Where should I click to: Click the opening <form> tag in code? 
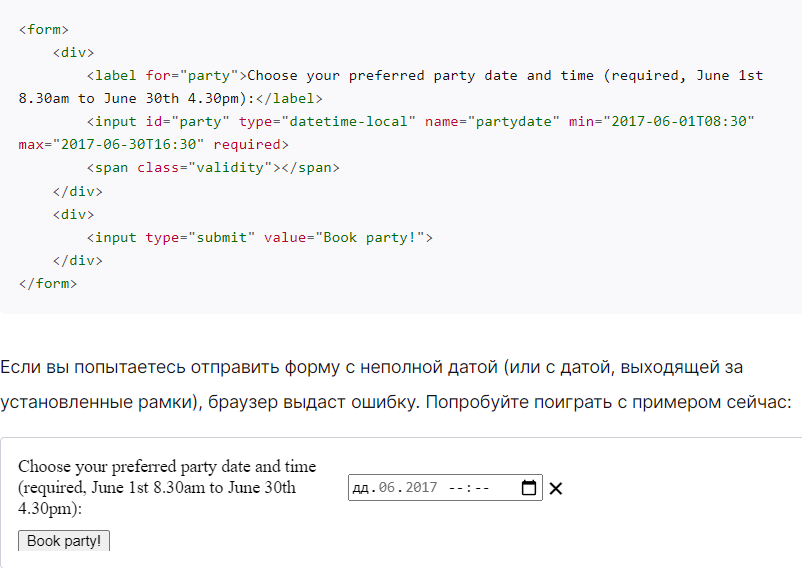tap(43, 30)
